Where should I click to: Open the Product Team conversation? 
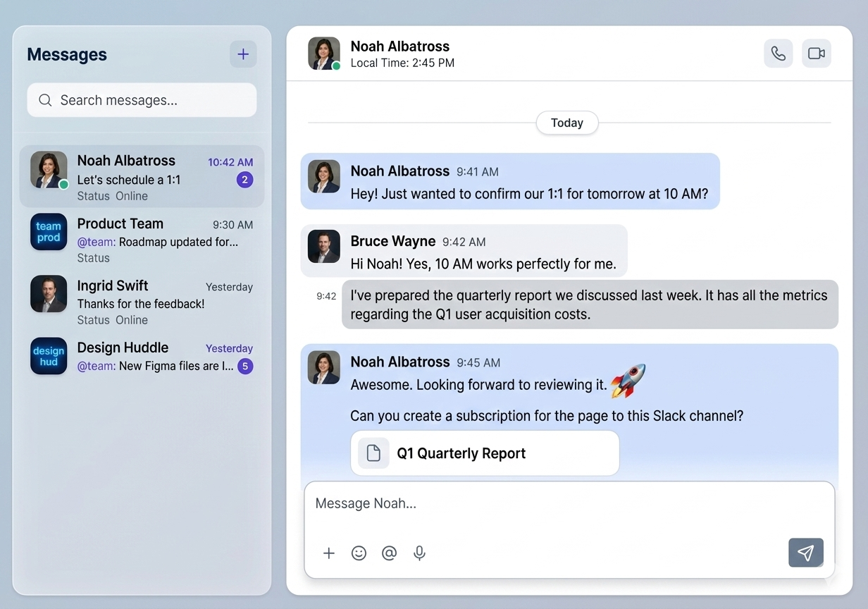(x=141, y=239)
